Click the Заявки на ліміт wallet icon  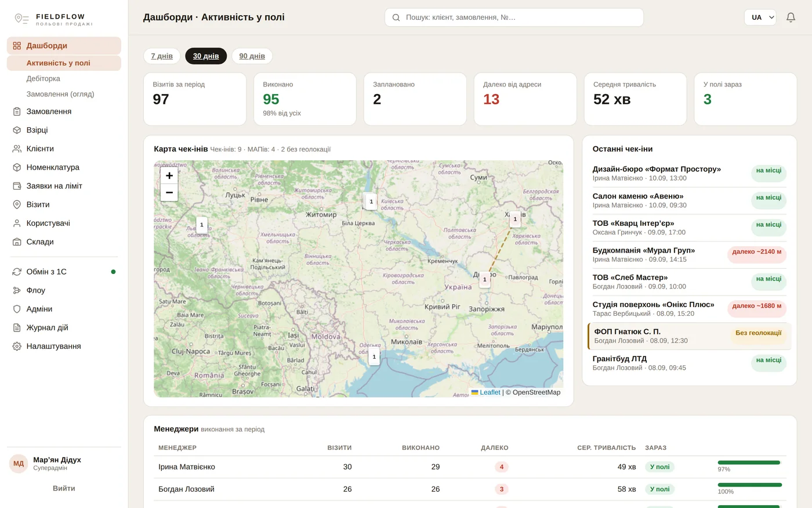click(x=17, y=186)
